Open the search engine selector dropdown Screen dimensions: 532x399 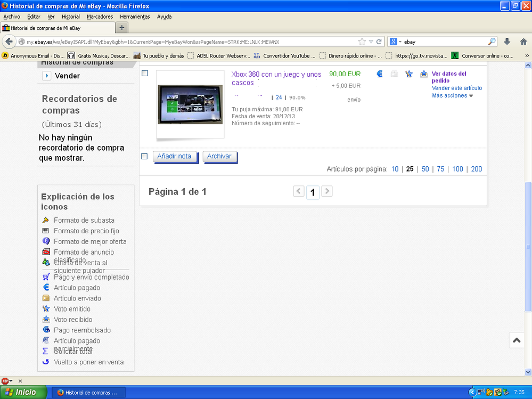(x=400, y=42)
